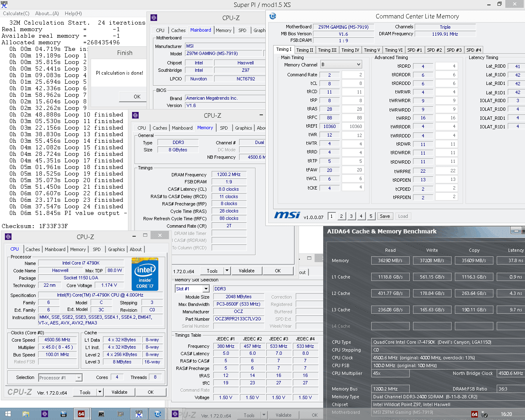This screenshot has width=525, height=420.
Task: Click AIDA64 Memory Write 37208 MB/s value
Action: (432, 260)
